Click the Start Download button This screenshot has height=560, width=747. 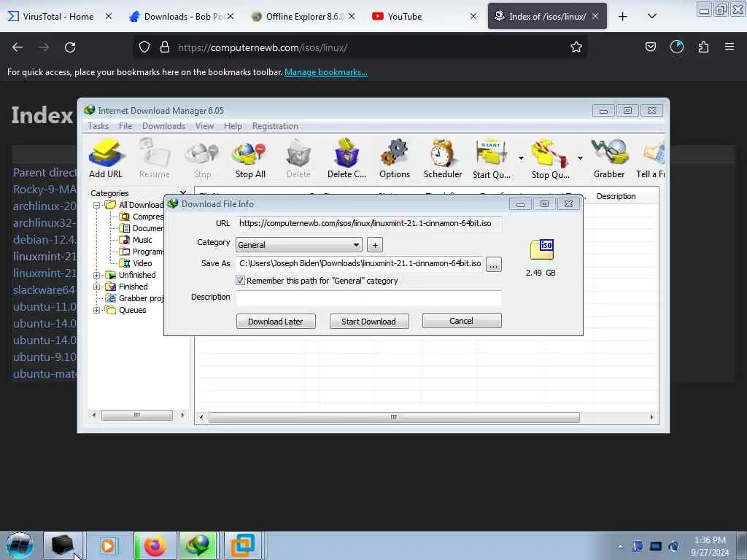368,321
